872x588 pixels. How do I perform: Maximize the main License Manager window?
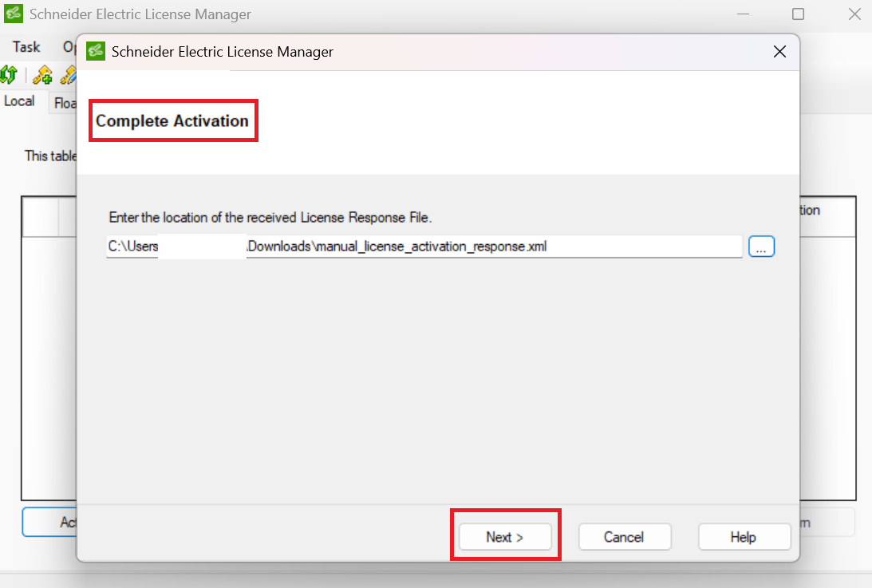pos(798,14)
